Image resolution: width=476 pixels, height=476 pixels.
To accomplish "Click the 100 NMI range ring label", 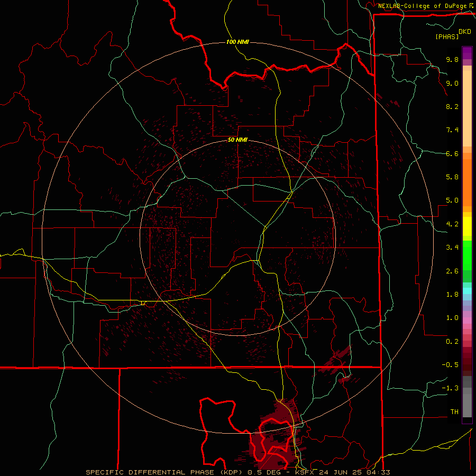I will point(237,42).
